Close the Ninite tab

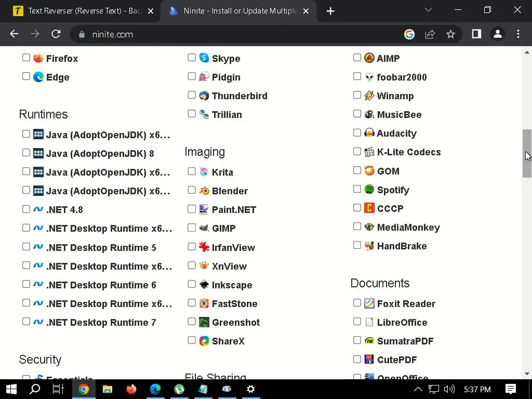tap(305, 11)
